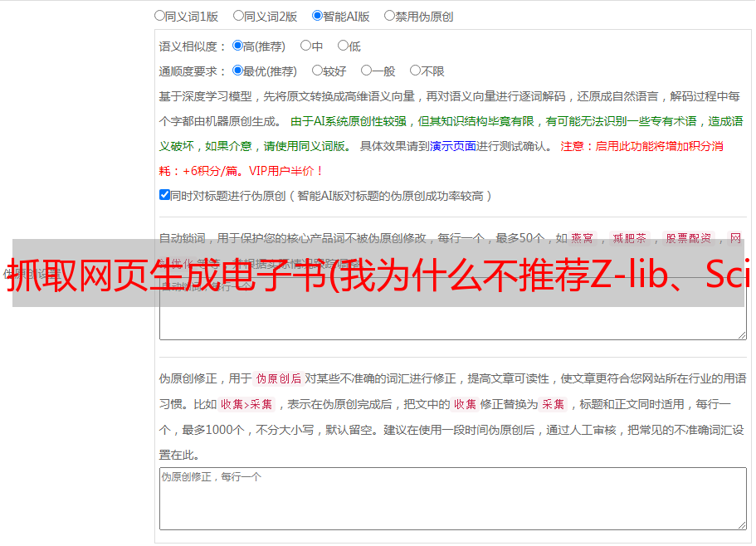Click the 语义相似度 label
The width and height of the screenshot is (756, 546).
193,46
